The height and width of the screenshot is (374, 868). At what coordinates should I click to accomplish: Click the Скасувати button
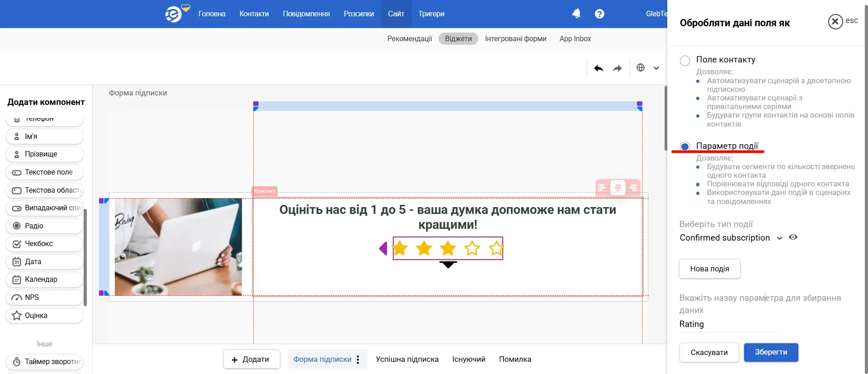click(709, 352)
